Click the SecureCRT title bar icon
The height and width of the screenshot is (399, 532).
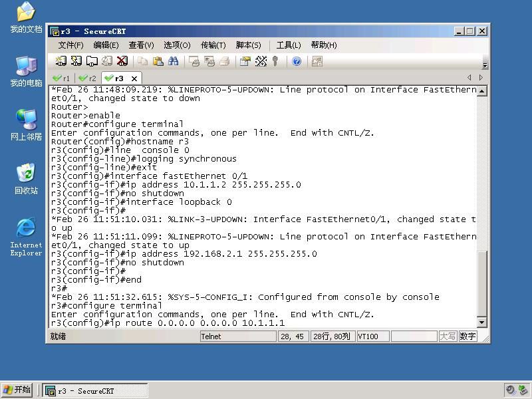55,31
